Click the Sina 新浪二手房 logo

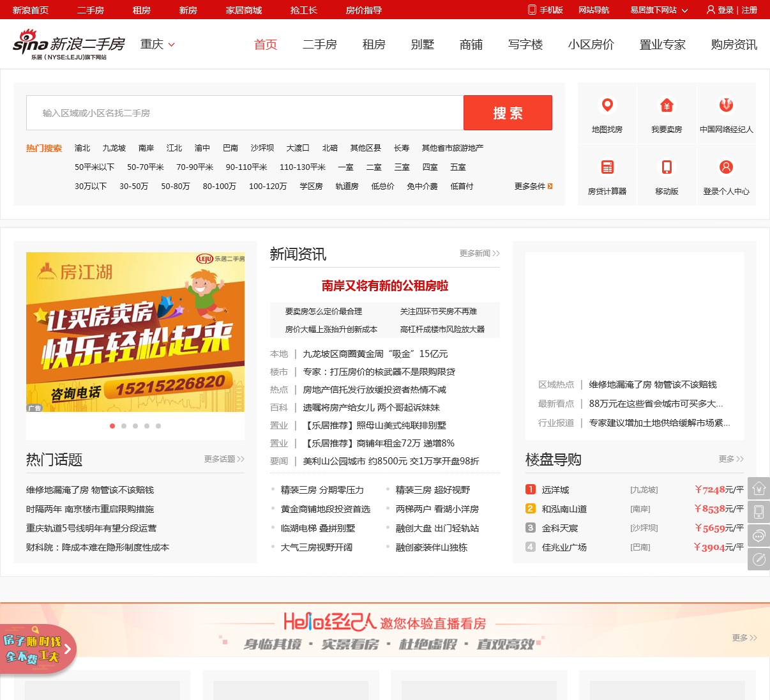pos(69,44)
